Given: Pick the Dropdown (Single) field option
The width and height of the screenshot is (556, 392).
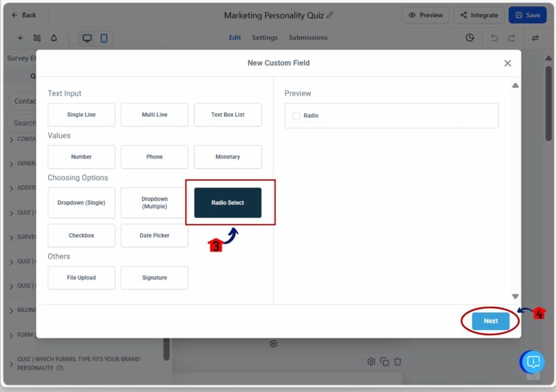Looking at the screenshot, I should click(x=81, y=203).
